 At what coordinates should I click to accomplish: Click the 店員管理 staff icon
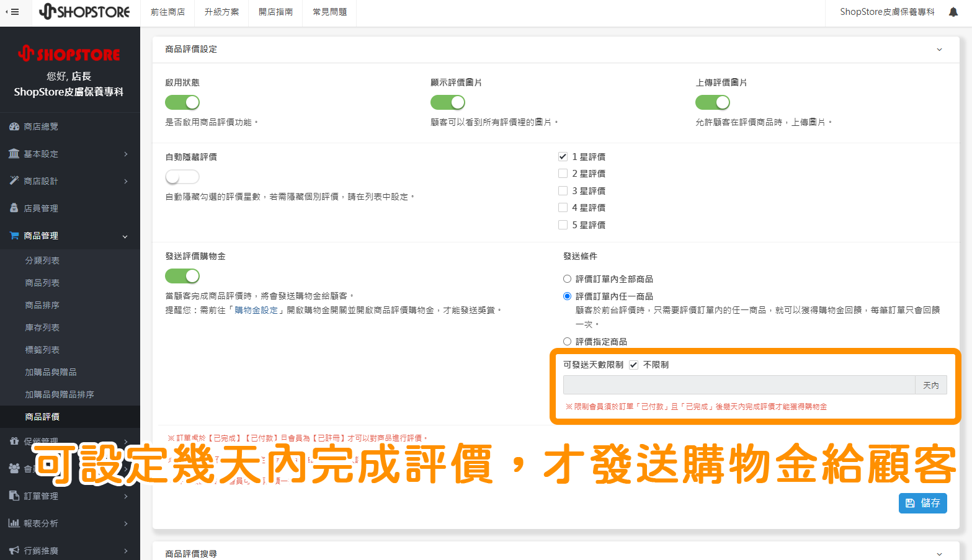coord(14,208)
